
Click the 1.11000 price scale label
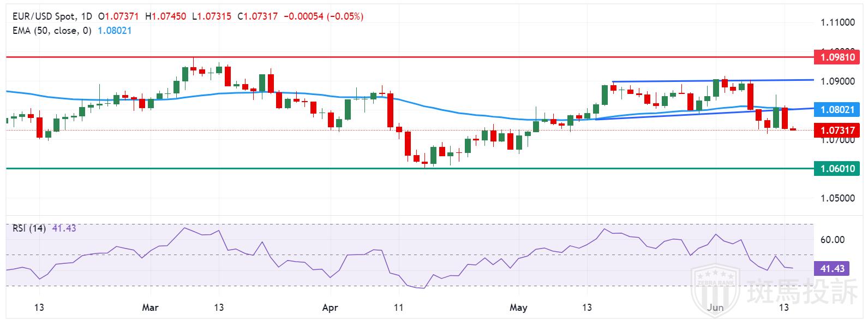tap(837, 23)
